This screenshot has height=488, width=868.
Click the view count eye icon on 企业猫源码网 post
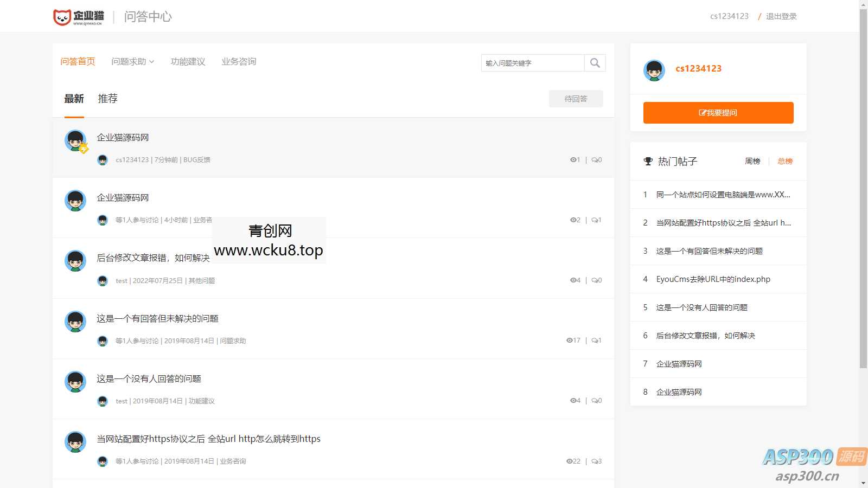572,159
